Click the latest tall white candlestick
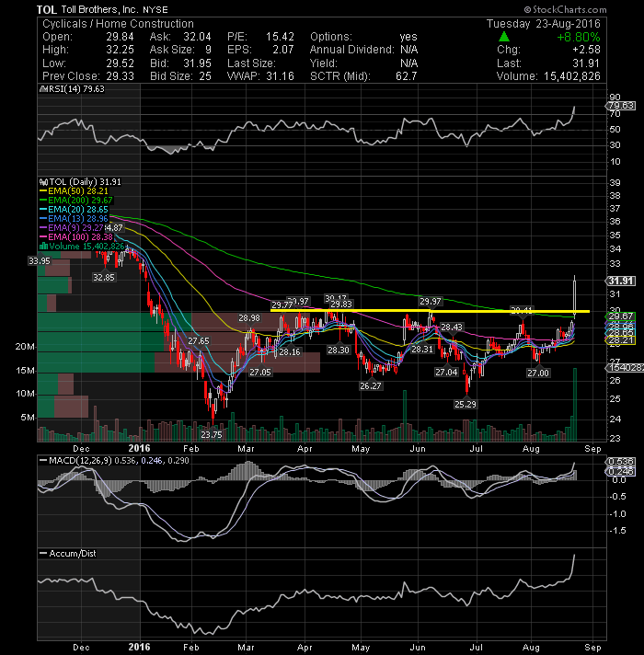Screen dimensions: 644x655 (x=575, y=296)
